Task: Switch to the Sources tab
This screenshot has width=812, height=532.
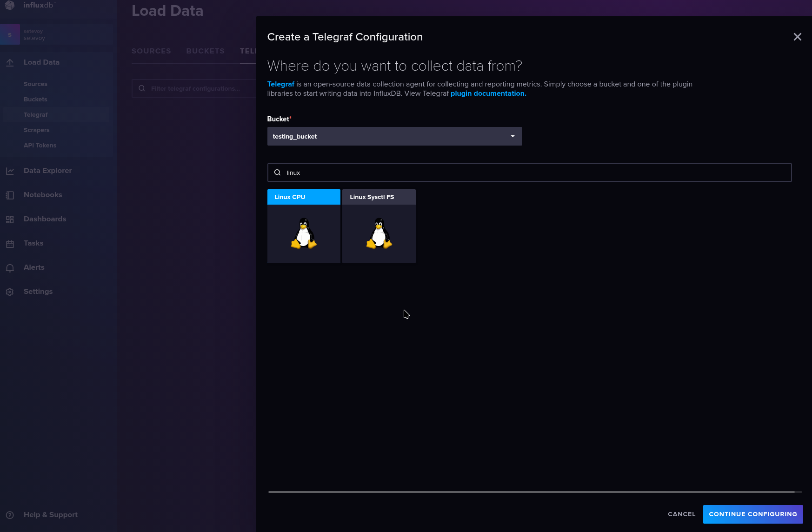Action: [151, 51]
